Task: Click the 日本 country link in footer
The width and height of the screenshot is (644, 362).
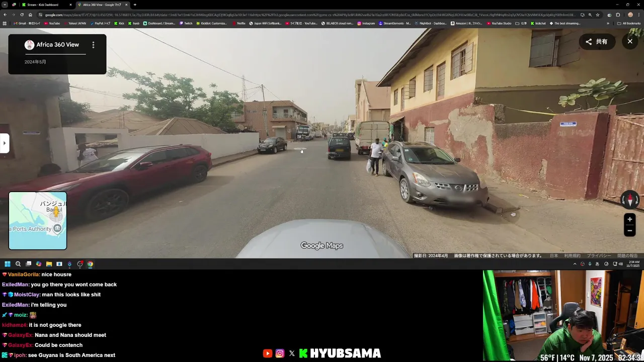Action: point(553,256)
